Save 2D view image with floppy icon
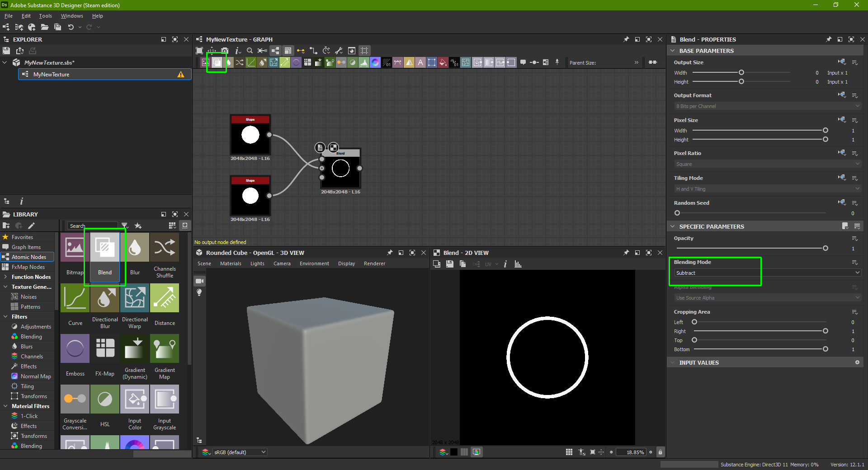This screenshot has height=470, width=868. (450, 264)
